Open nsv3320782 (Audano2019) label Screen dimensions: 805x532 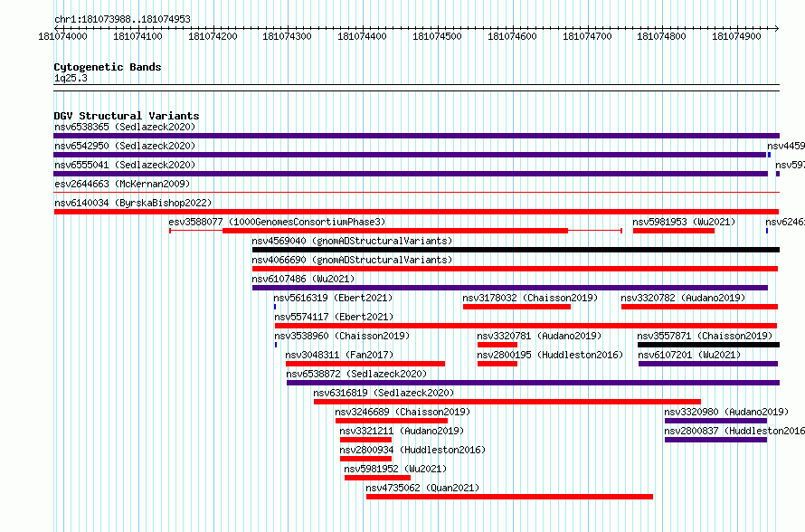[683, 298]
